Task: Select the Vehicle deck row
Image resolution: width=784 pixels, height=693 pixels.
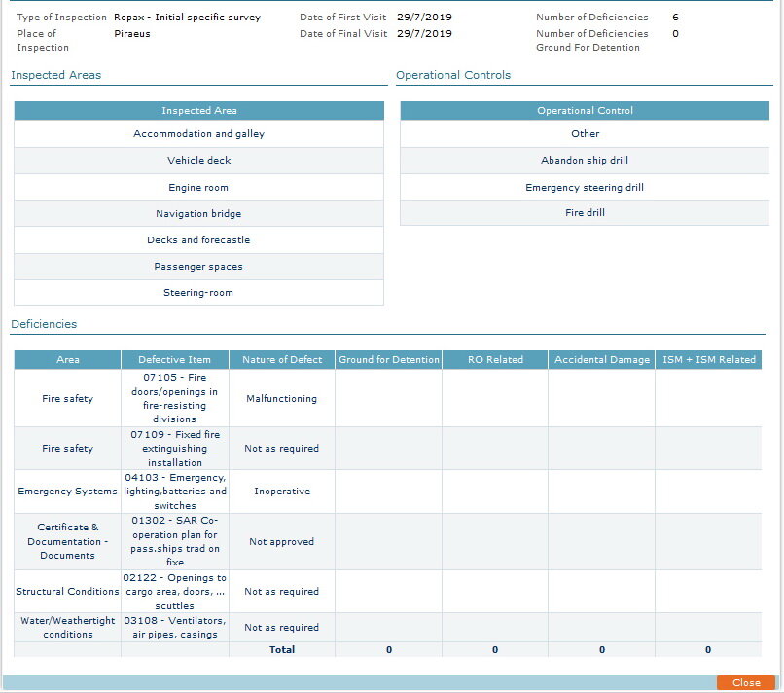Action: coord(199,161)
